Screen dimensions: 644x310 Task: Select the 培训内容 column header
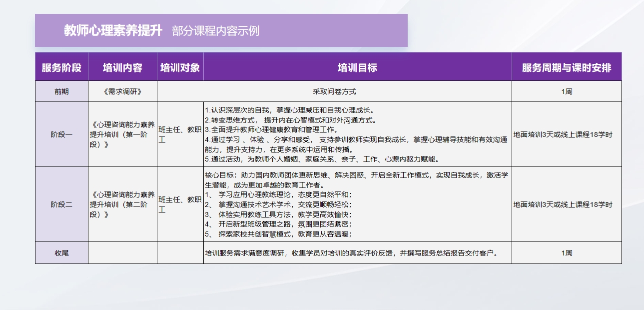[122, 66]
